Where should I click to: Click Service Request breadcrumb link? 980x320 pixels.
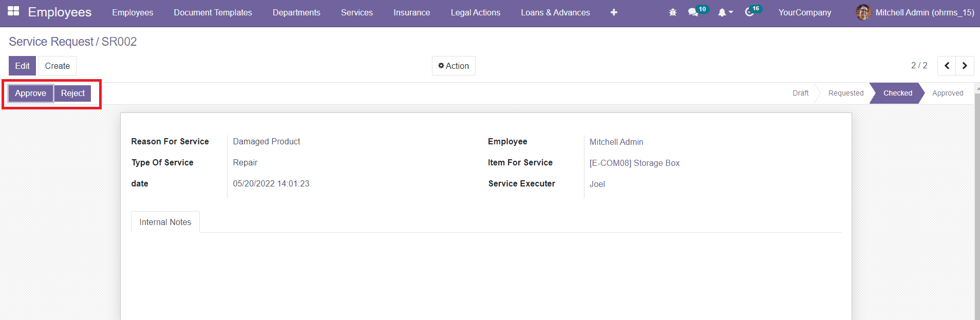click(x=51, y=42)
